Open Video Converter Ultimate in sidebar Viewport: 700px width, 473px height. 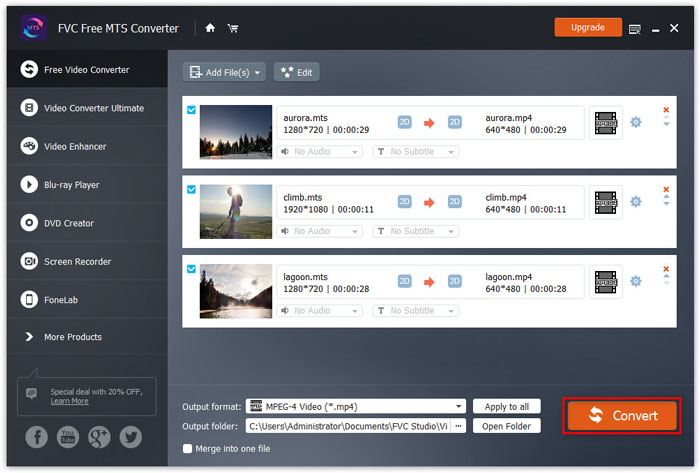coord(88,108)
